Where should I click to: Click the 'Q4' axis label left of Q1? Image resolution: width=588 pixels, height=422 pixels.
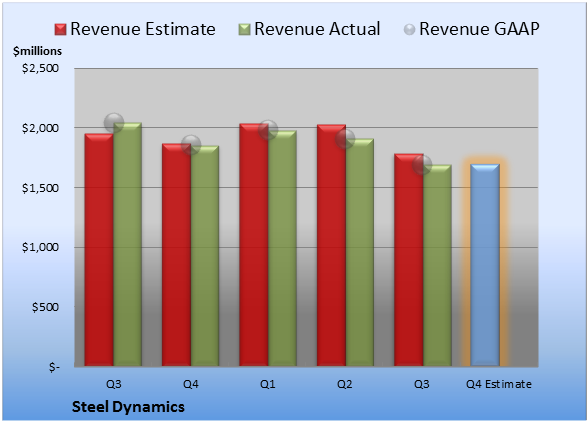(x=191, y=384)
